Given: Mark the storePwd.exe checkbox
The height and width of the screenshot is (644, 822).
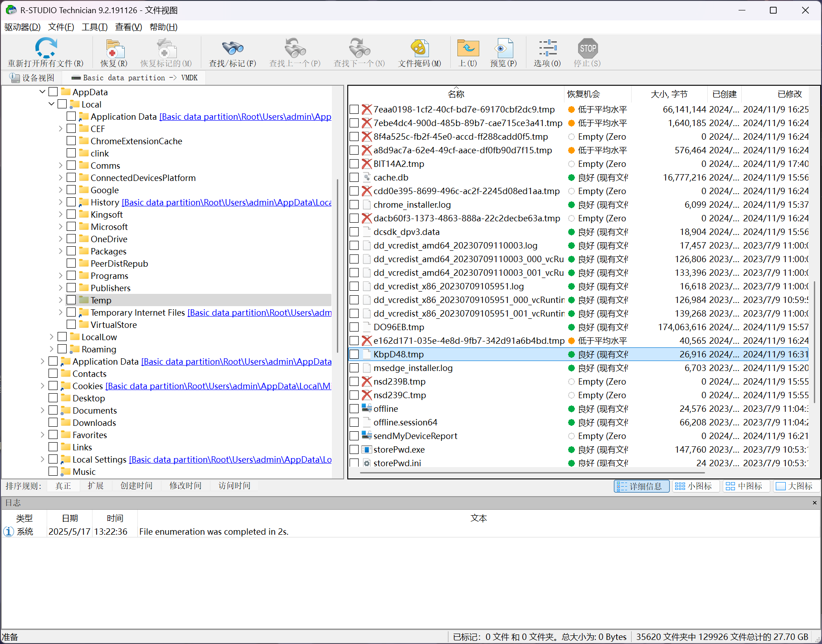Looking at the screenshot, I should (x=355, y=449).
